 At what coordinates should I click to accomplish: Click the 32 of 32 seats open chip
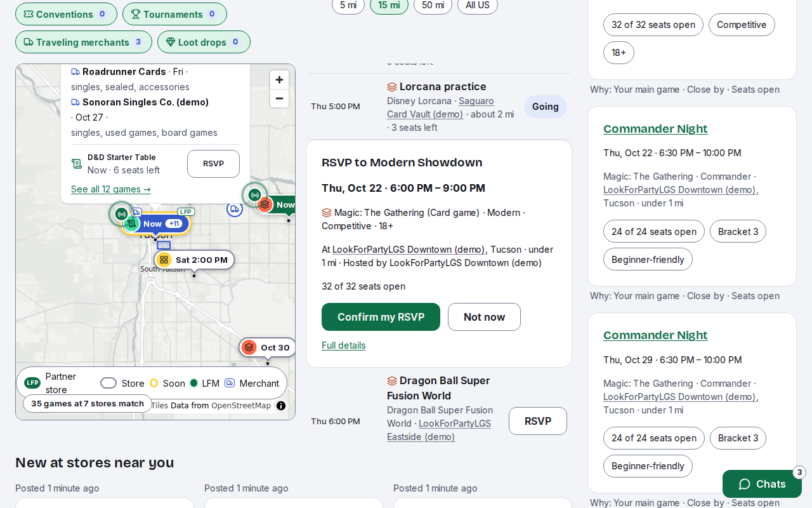(x=653, y=25)
